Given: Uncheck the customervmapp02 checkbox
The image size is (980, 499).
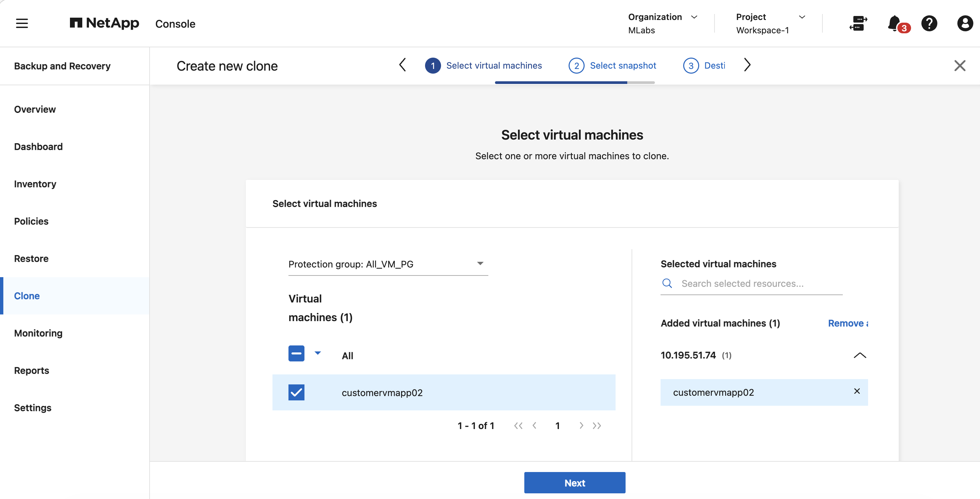Looking at the screenshot, I should tap(296, 392).
